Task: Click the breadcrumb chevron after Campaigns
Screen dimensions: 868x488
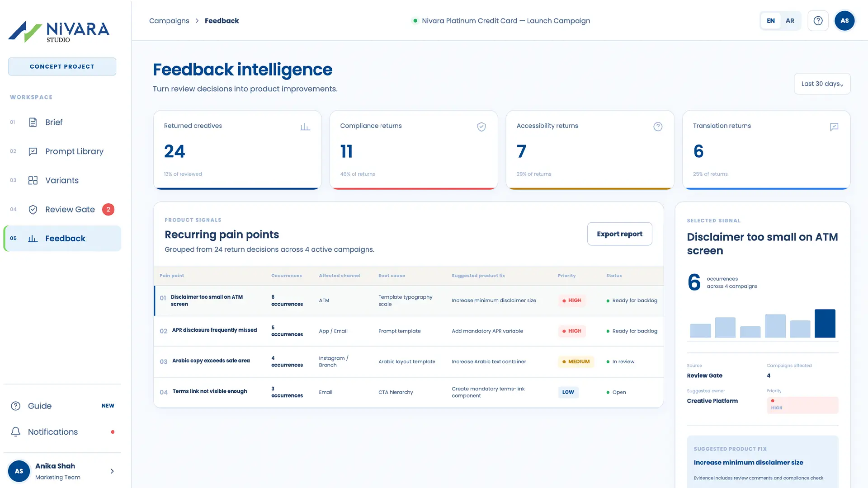Action: pyautogui.click(x=197, y=21)
